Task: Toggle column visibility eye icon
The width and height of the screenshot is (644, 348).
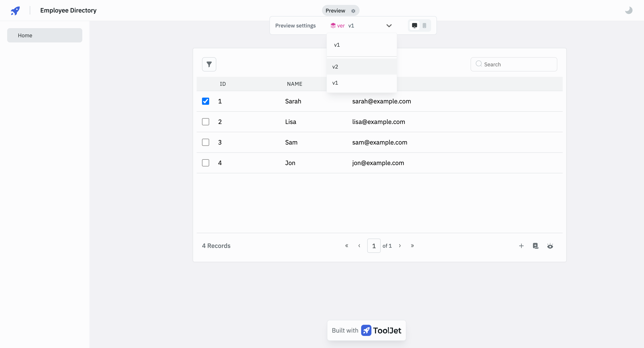Action: click(550, 246)
